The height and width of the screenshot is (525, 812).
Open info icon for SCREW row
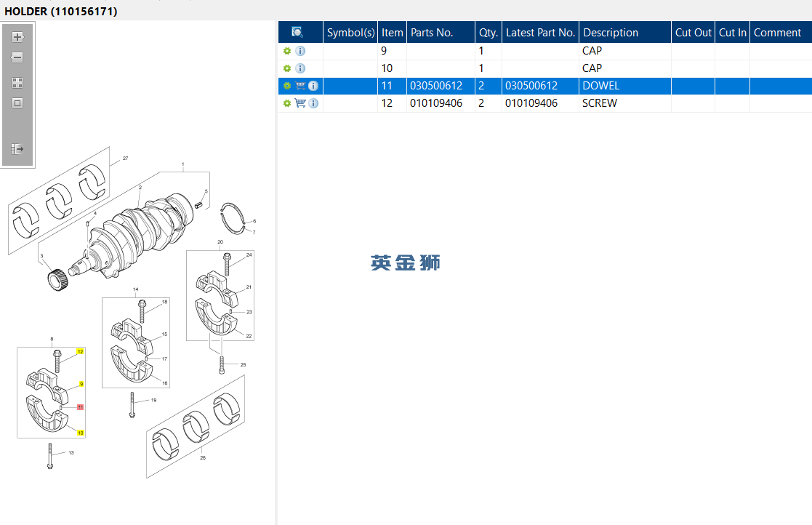click(313, 103)
